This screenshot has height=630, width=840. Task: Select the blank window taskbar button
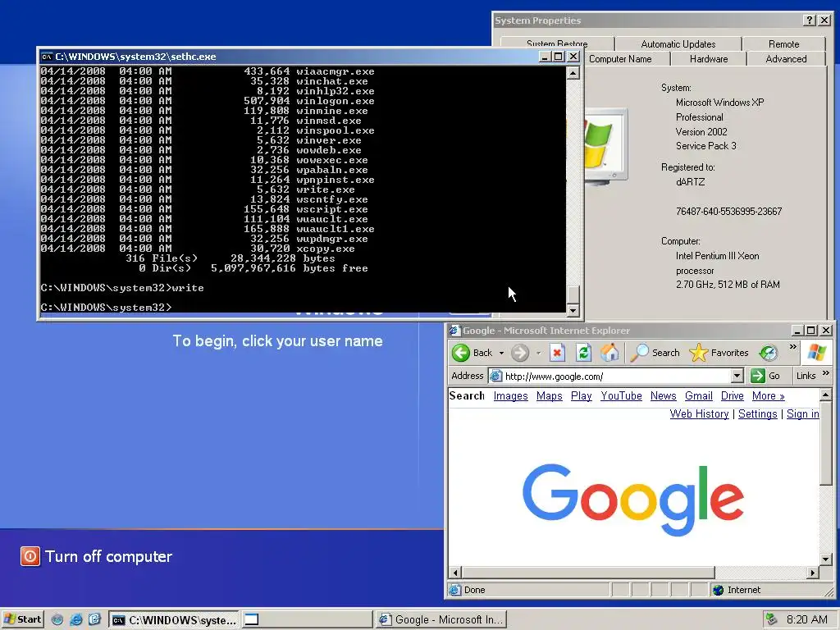tap(307, 620)
